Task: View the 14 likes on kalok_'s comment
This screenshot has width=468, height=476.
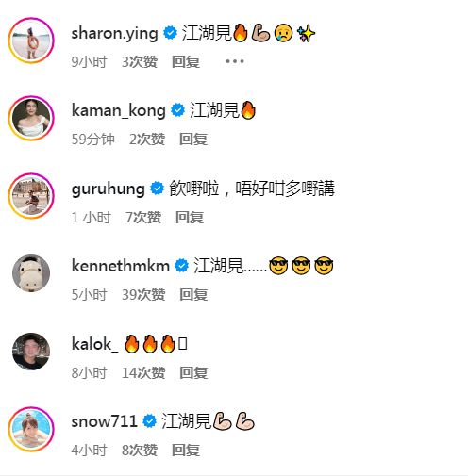Action: (x=143, y=372)
